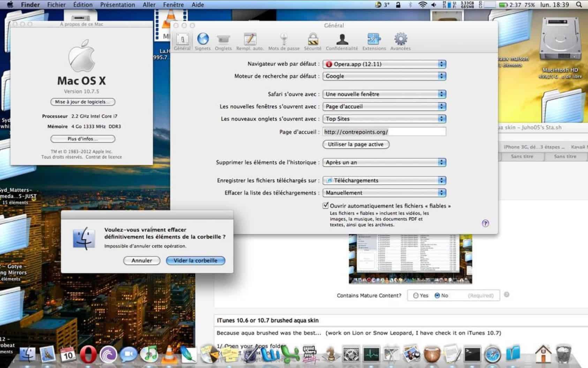The width and height of the screenshot is (588, 368).
Task: Click Vider la corbeille in the dialog
Action: tap(195, 260)
